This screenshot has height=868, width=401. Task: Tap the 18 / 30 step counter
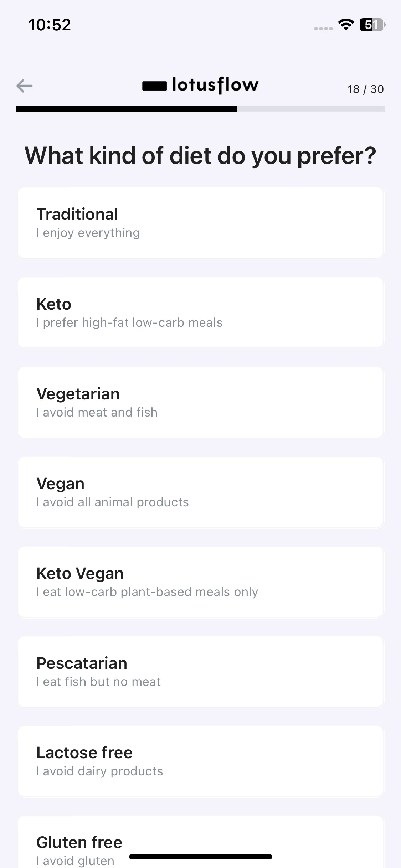coord(366,89)
